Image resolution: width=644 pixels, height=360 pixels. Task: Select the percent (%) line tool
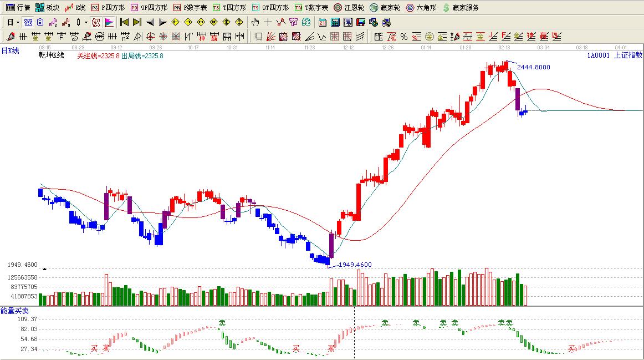(404, 37)
